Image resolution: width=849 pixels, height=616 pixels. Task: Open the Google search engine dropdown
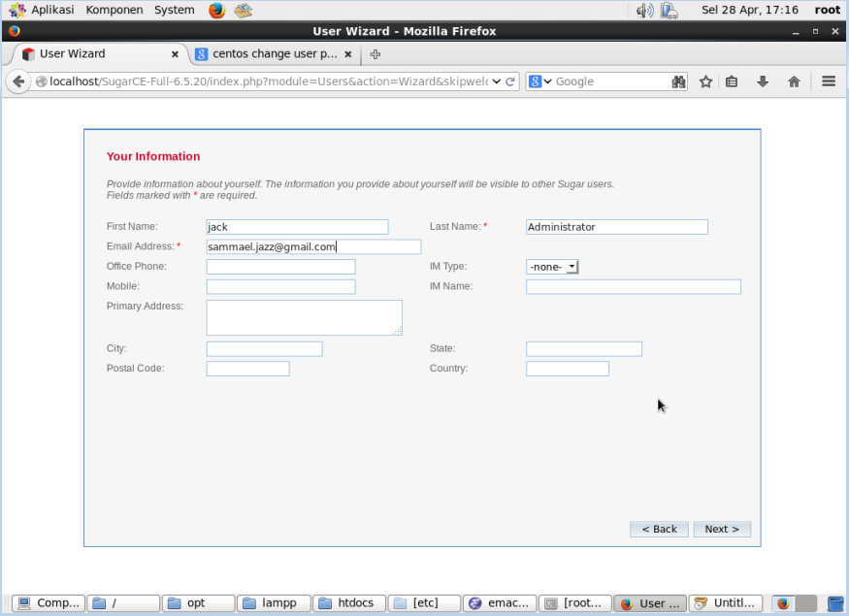[546, 81]
